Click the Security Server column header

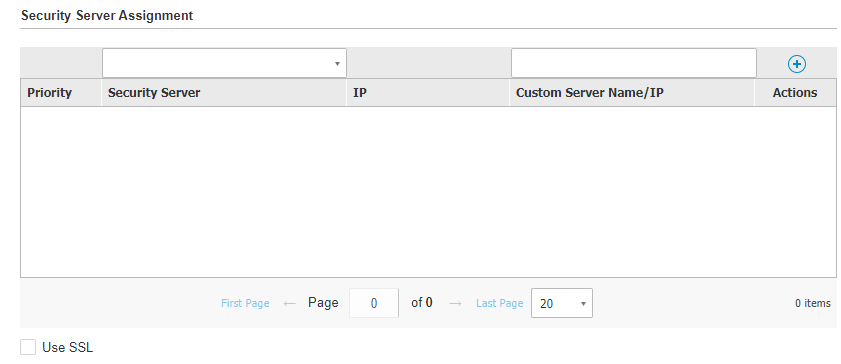tap(224, 93)
